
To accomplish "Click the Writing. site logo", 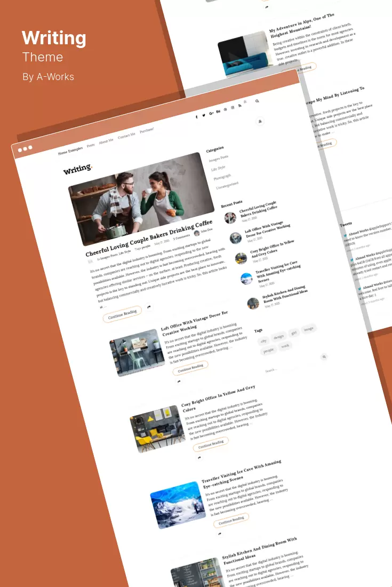I will click(77, 169).
